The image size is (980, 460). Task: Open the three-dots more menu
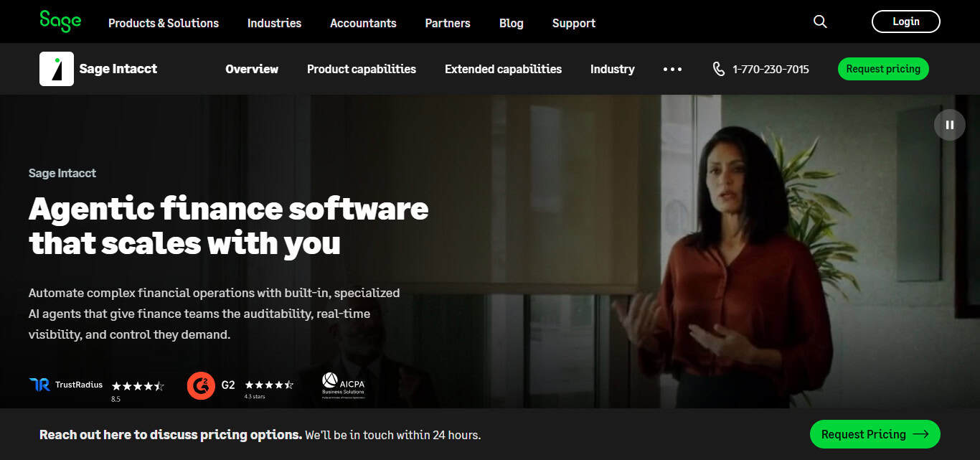point(672,69)
